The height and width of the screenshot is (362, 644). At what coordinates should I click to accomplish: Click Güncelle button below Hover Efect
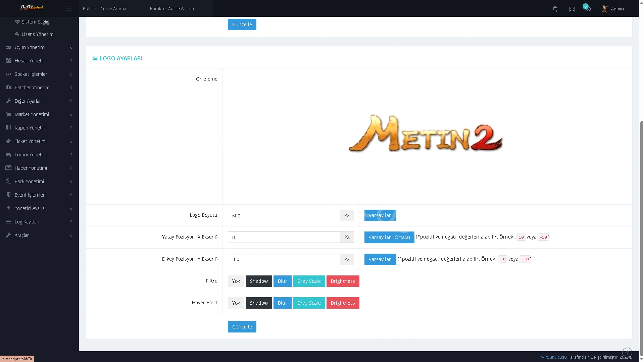click(x=242, y=327)
